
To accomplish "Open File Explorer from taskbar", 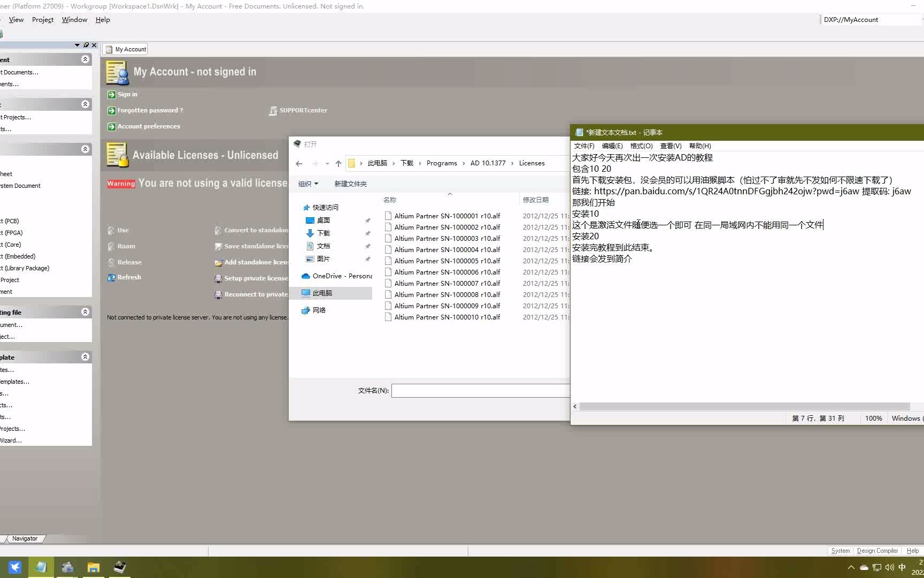I will (x=94, y=567).
